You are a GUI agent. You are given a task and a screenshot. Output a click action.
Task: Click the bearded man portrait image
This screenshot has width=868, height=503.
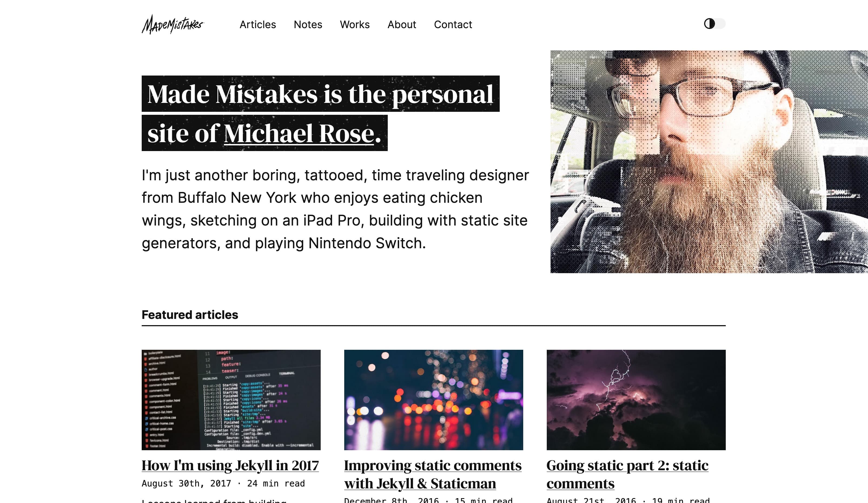pos(709,162)
